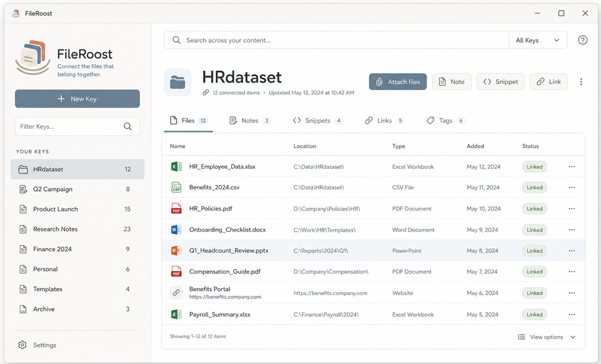This screenshot has height=364, width=601.
Task: Open the Research Notes key
Action: tap(78, 229)
